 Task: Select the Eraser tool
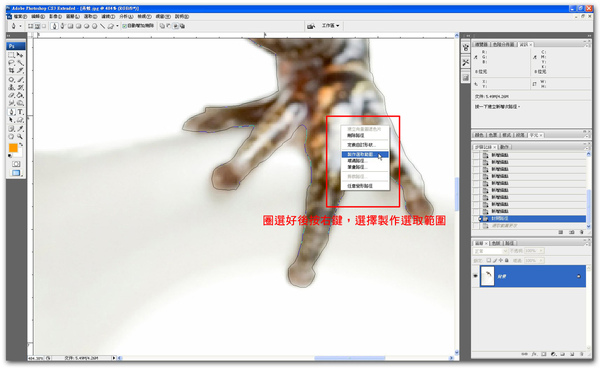pos(11,95)
